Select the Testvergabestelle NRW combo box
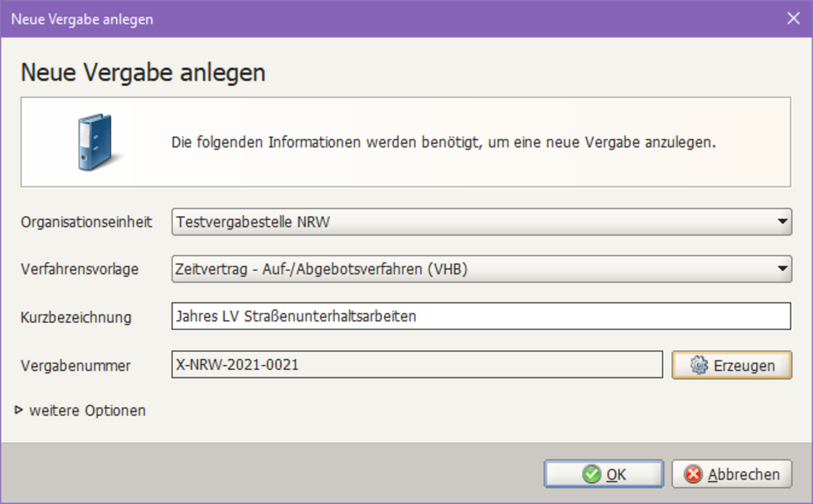 474,222
